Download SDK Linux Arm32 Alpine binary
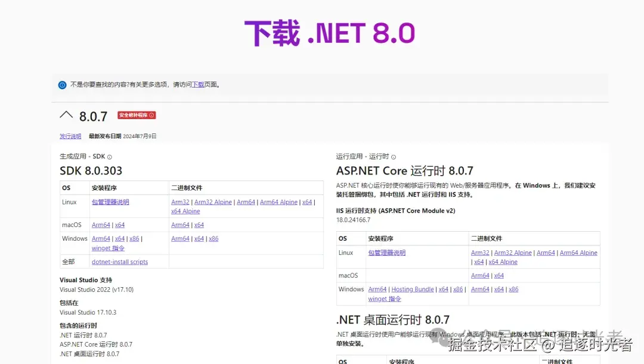The image size is (644, 364). tap(213, 202)
